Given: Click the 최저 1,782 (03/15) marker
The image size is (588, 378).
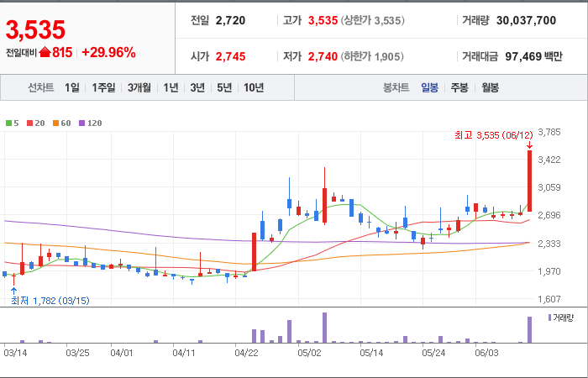Looking at the screenshot, I should 50,301.
